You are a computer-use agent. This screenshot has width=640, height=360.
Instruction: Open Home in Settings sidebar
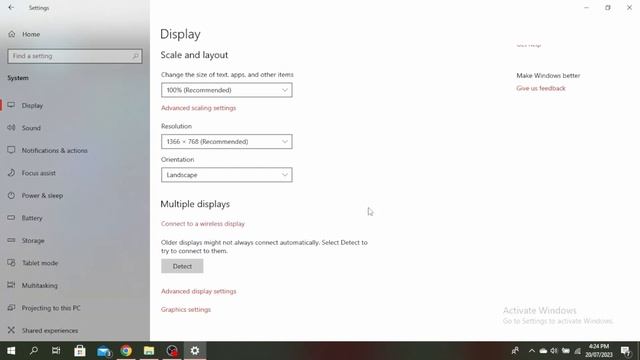pyautogui.click(x=31, y=34)
